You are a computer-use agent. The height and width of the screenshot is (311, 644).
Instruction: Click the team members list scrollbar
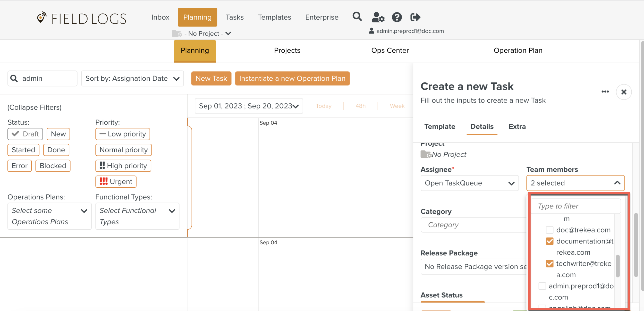(617, 266)
